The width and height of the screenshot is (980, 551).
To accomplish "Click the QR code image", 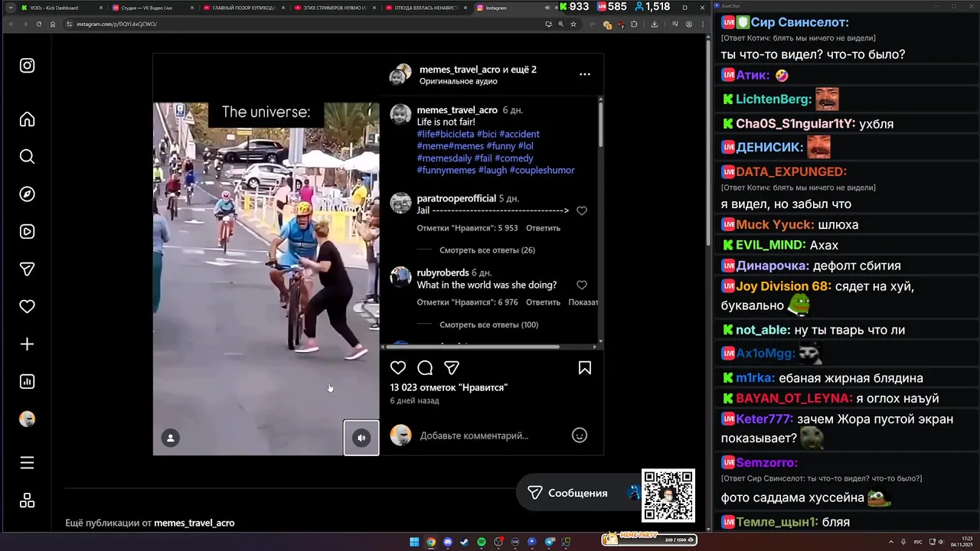I will pos(668,495).
